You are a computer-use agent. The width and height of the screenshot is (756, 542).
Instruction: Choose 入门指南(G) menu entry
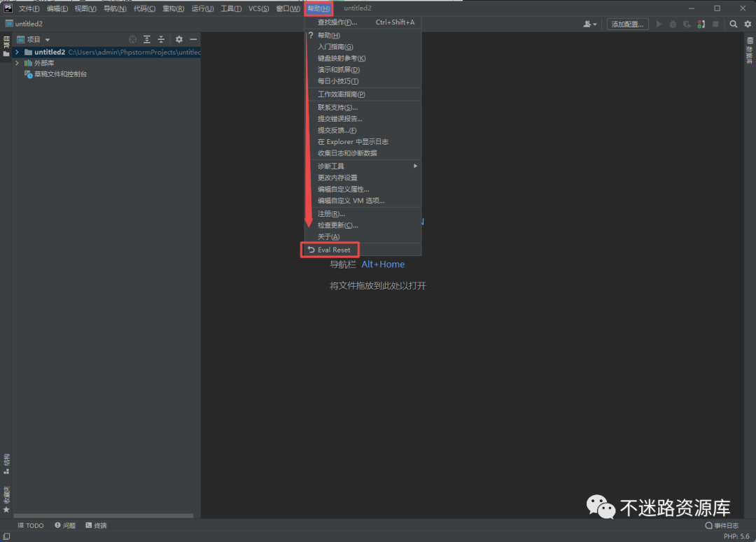(x=363, y=47)
